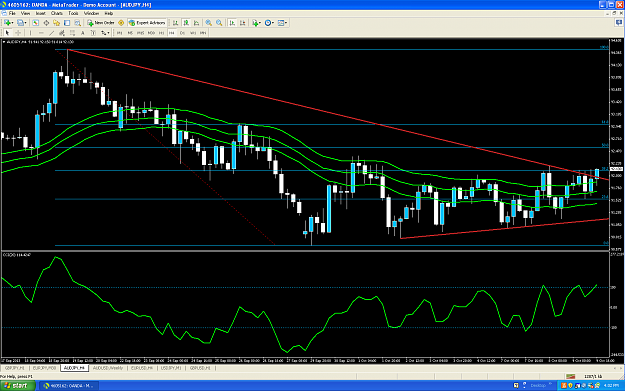
Task: Toggle the Terminal window icon
Action: click(67, 23)
